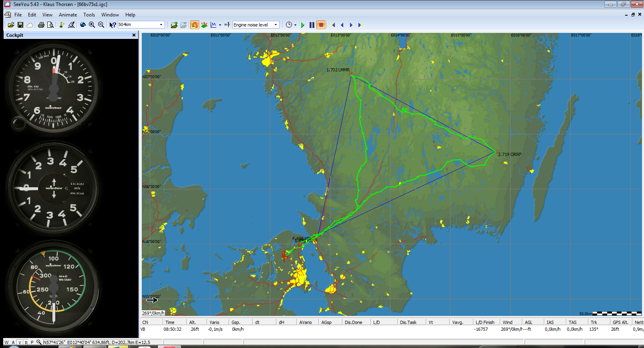Toggle the A status bar button
Viewport: 644px width, 348px height.
[x=13, y=342]
